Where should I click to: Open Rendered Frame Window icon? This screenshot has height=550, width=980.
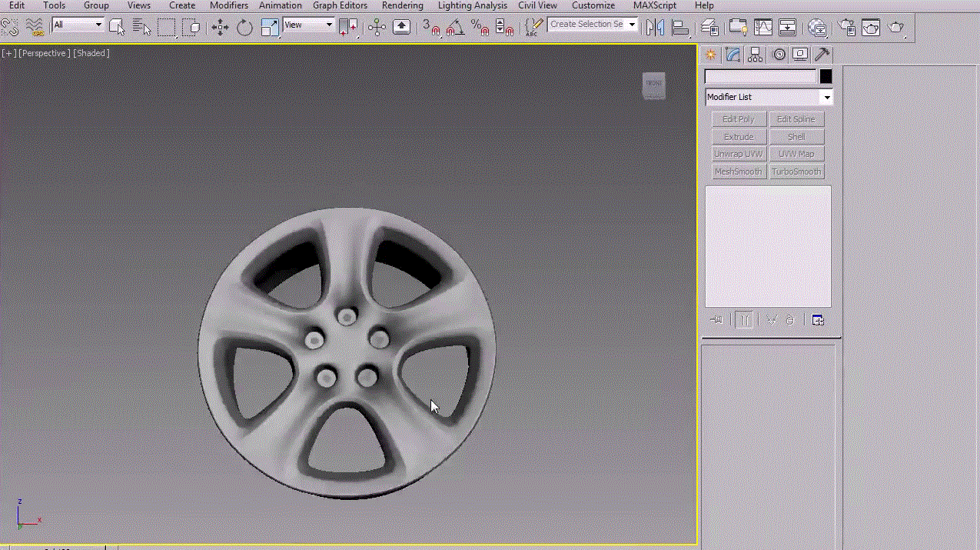coord(871,28)
